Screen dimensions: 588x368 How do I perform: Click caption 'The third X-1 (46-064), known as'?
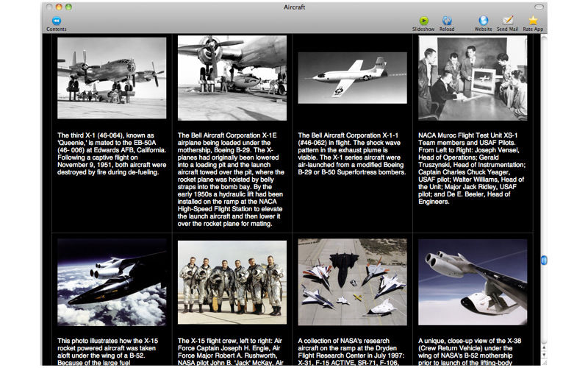[106, 135]
